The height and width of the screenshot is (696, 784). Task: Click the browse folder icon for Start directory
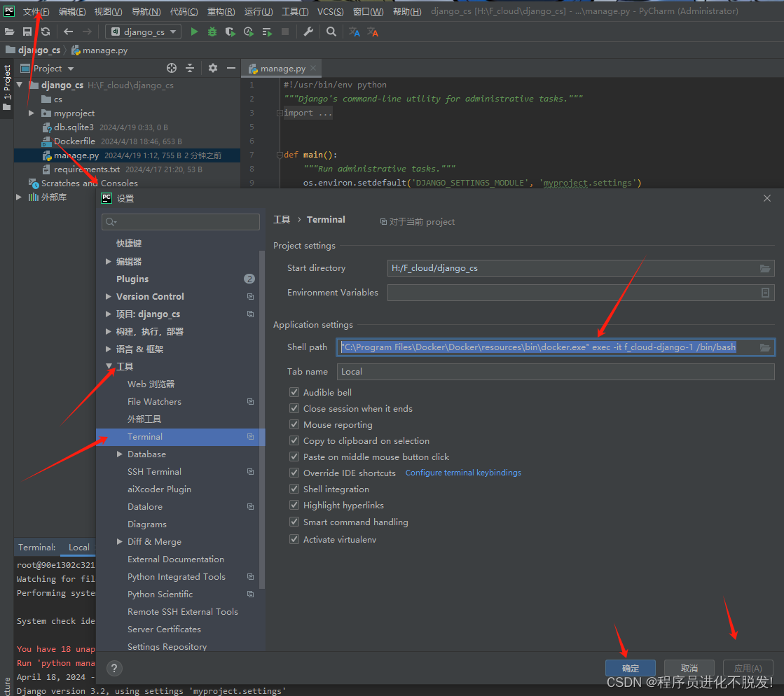[764, 268]
